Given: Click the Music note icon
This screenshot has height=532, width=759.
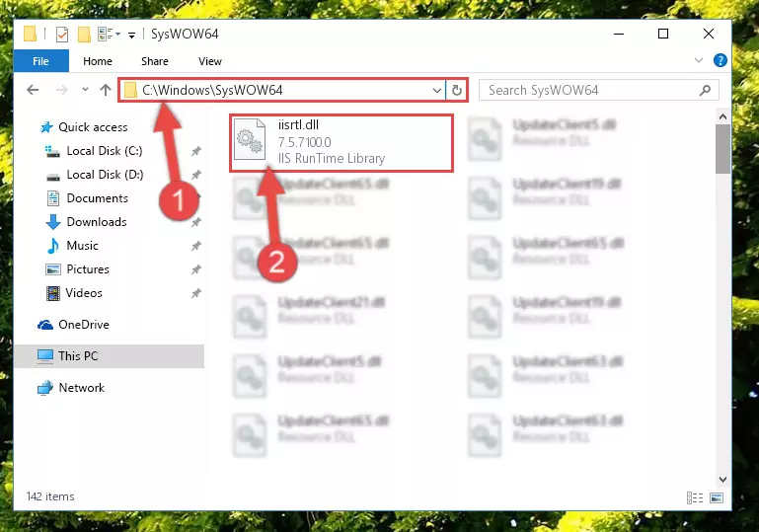Looking at the screenshot, I should coord(52,246).
